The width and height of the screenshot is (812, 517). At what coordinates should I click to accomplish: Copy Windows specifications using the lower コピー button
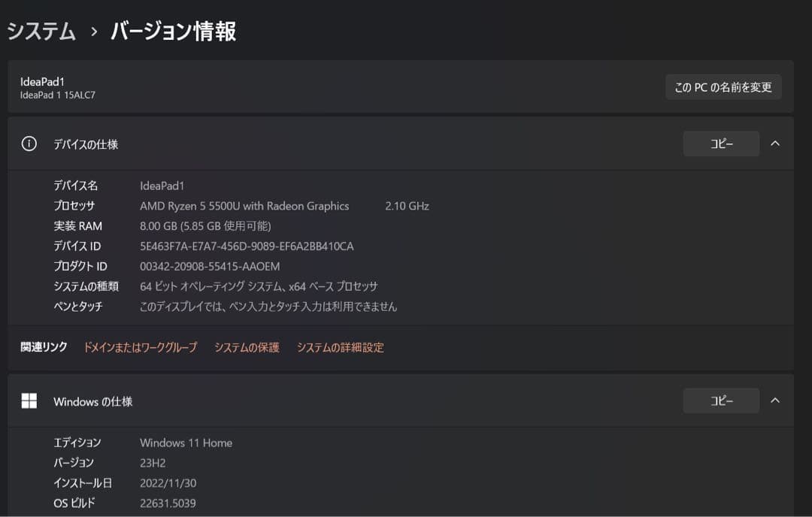(720, 401)
